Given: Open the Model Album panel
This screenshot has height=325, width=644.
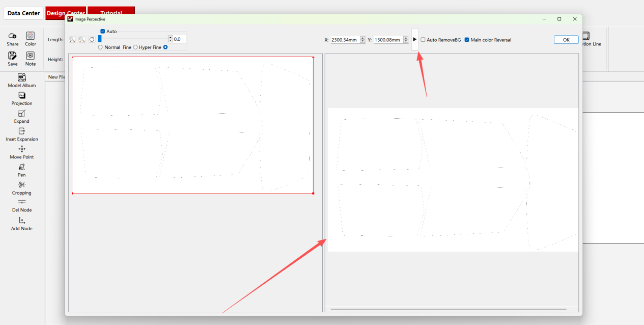Looking at the screenshot, I should [x=21, y=80].
